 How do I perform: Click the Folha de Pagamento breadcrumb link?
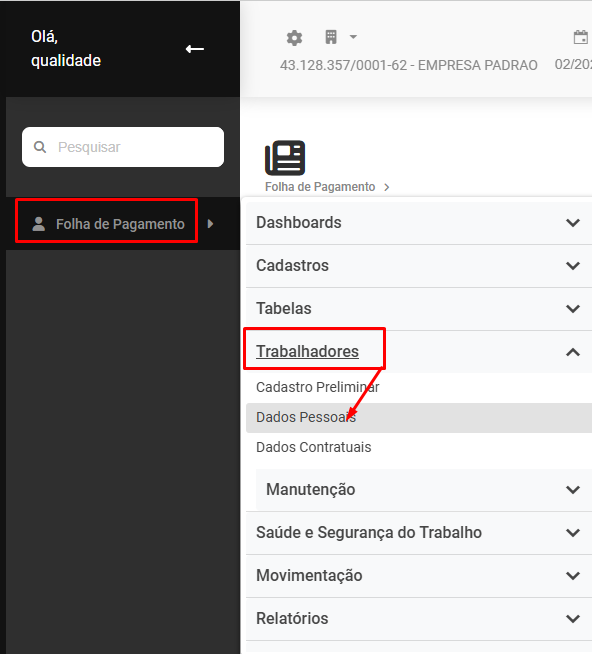tap(320, 187)
